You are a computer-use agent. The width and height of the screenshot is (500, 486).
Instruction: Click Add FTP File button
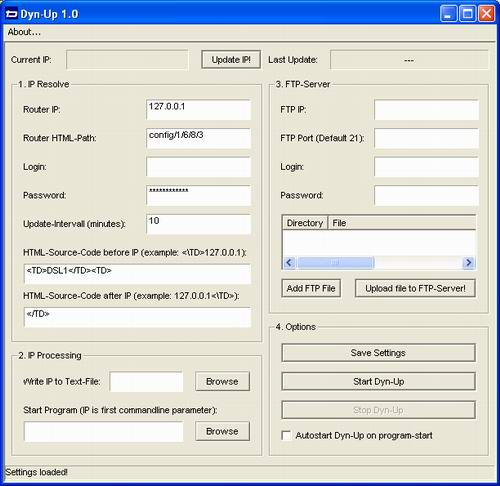[x=311, y=288]
